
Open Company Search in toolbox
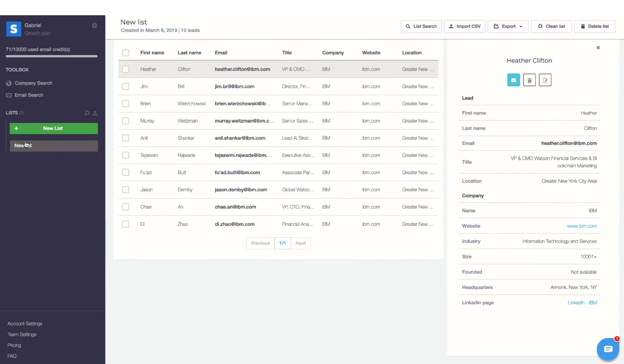[x=33, y=83]
